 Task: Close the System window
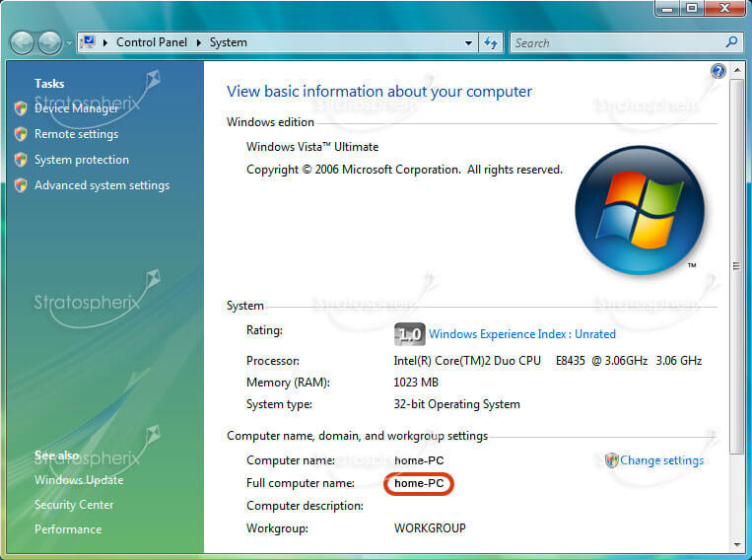coord(724,8)
